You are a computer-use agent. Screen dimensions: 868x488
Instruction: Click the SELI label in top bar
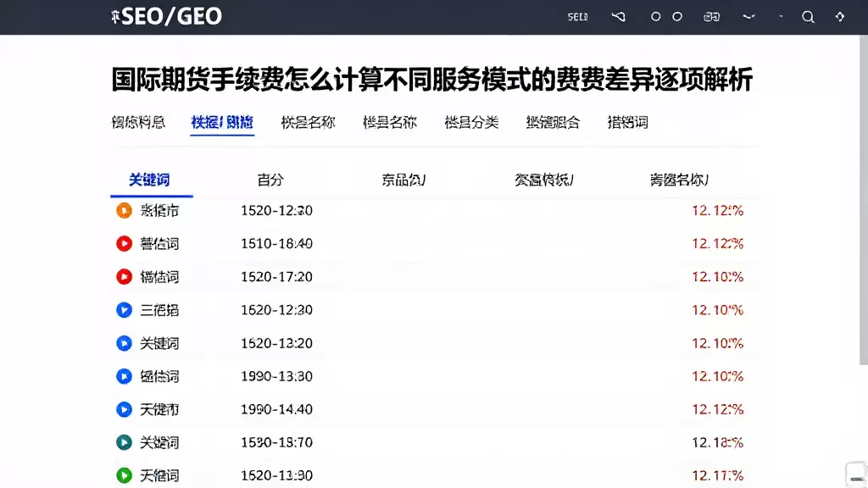(x=577, y=17)
